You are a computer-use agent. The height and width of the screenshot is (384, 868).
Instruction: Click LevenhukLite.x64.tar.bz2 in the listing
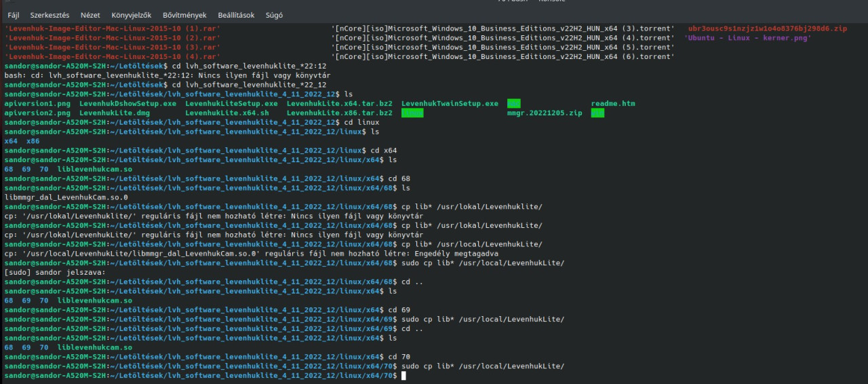tap(339, 104)
